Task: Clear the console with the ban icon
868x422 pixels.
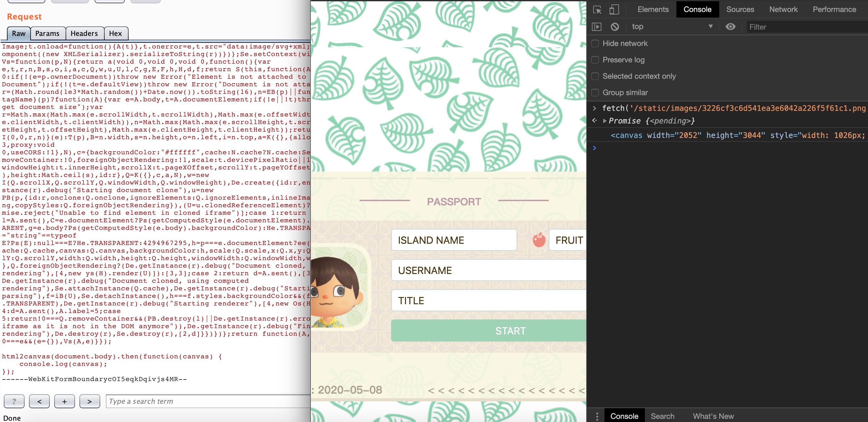Action: 615,26
